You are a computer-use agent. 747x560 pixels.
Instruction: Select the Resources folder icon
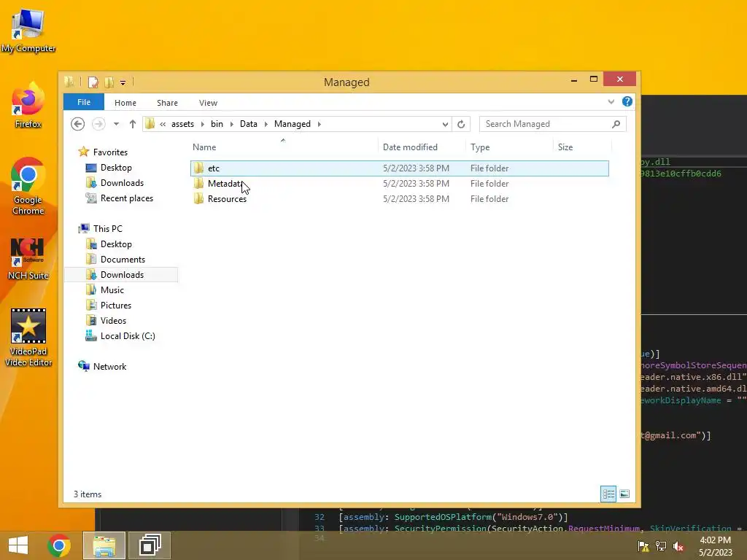pos(198,198)
